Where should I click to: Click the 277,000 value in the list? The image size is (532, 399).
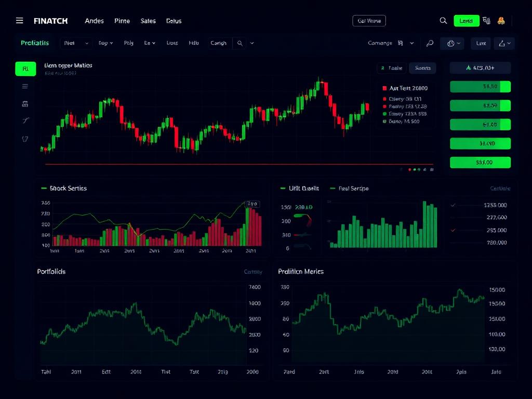[x=497, y=218]
